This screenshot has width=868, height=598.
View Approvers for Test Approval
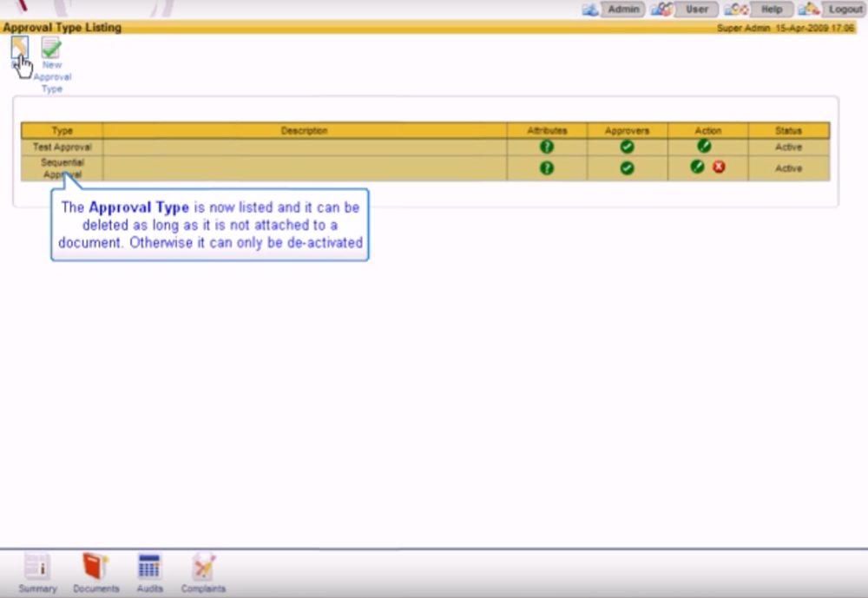click(x=627, y=147)
